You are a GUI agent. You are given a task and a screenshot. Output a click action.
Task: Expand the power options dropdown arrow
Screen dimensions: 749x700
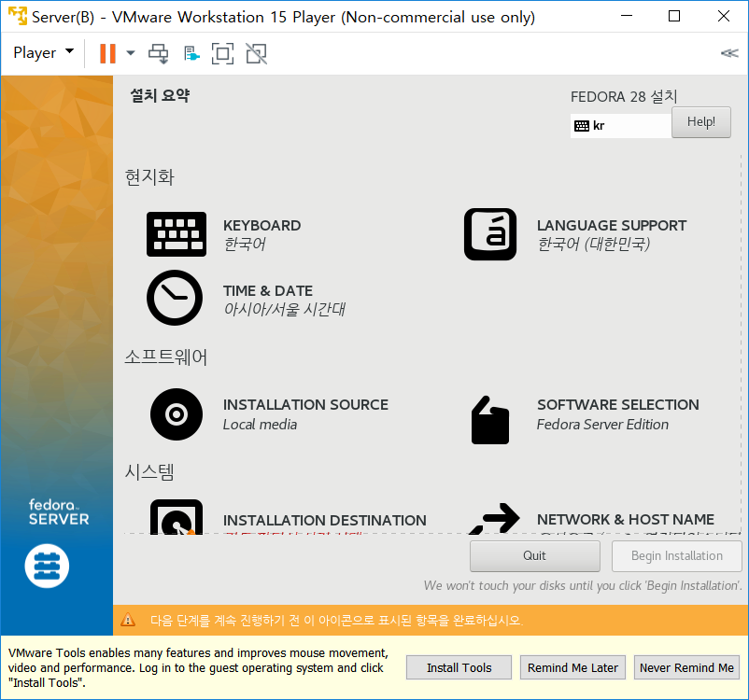pyautogui.click(x=131, y=53)
